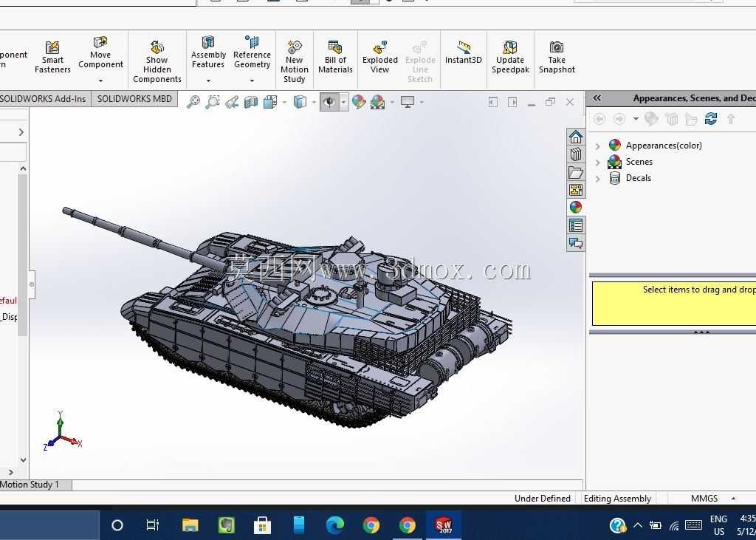Open File Explorer from taskbar

190,524
